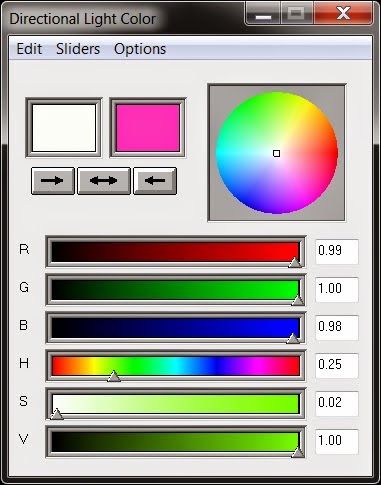The image size is (381, 485).
Task: Click the hue rainbow slider bar
Action: click(175, 366)
